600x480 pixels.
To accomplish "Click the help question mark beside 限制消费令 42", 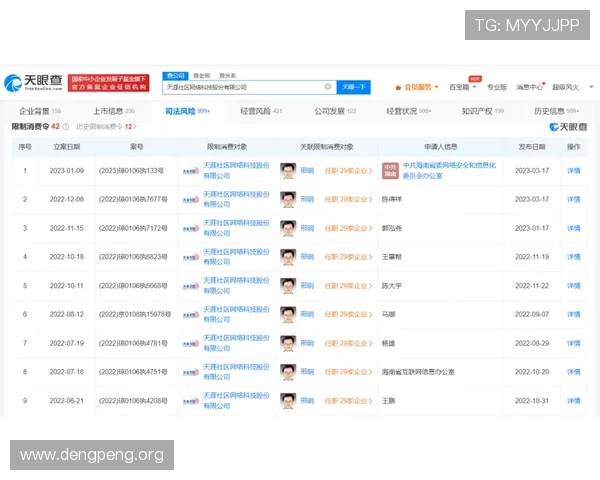I will click(x=66, y=127).
